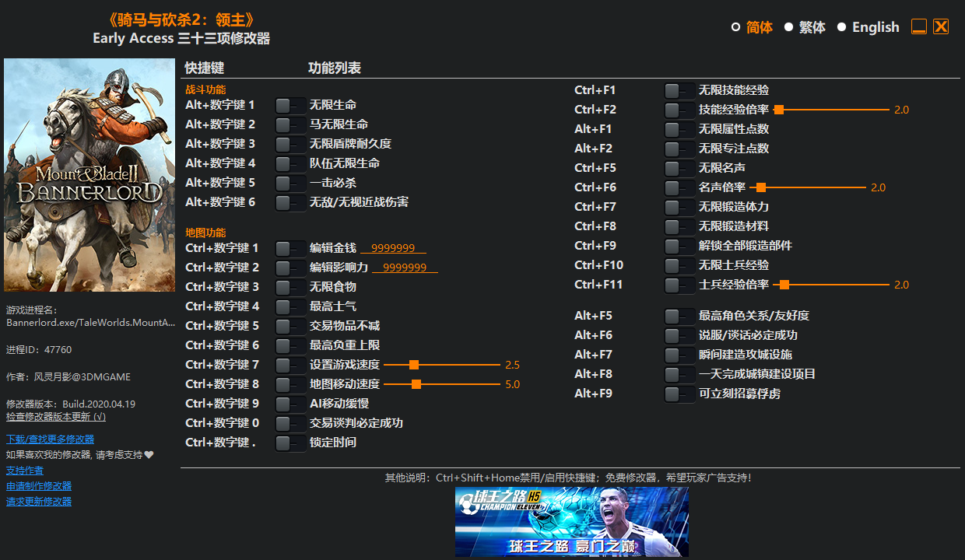Image resolution: width=965 pixels, height=560 pixels.
Task: Activate 解锁全部锻造部件
Action: coord(679,246)
